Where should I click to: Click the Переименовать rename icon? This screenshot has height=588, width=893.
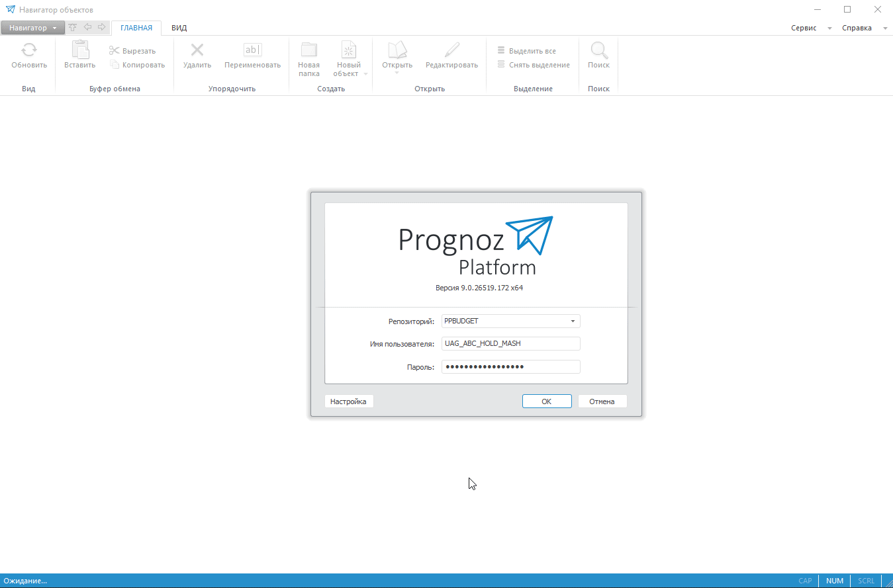tap(253, 50)
